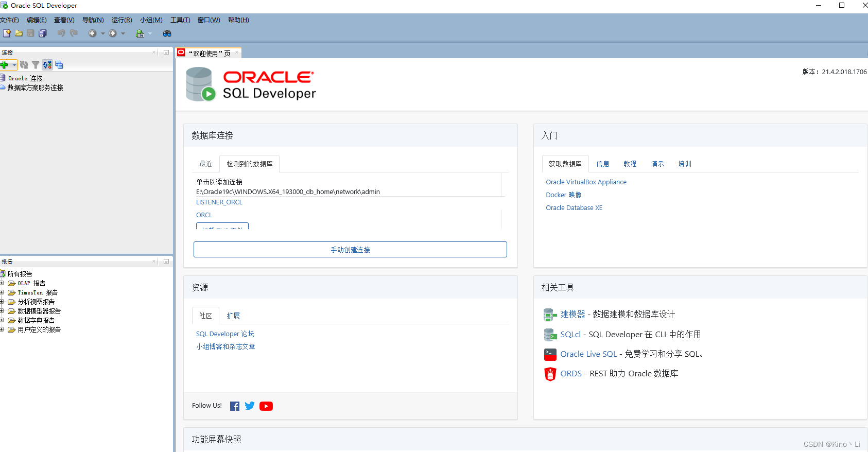
Task: Open the 文件(F) menu
Action: pyautogui.click(x=9, y=20)
